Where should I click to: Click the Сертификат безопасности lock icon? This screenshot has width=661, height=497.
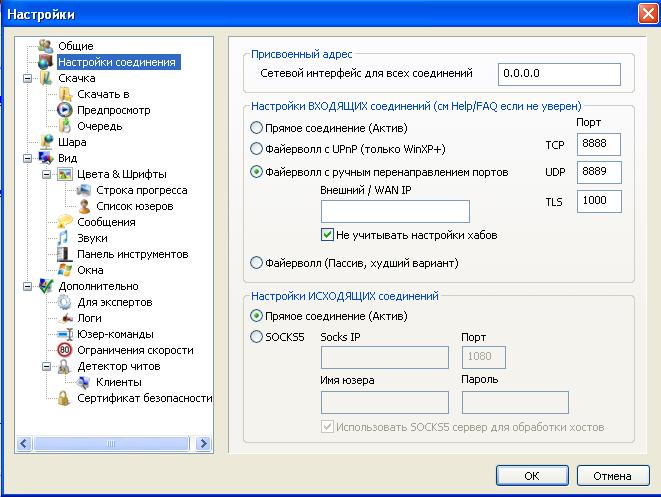(x=65, y=398)
